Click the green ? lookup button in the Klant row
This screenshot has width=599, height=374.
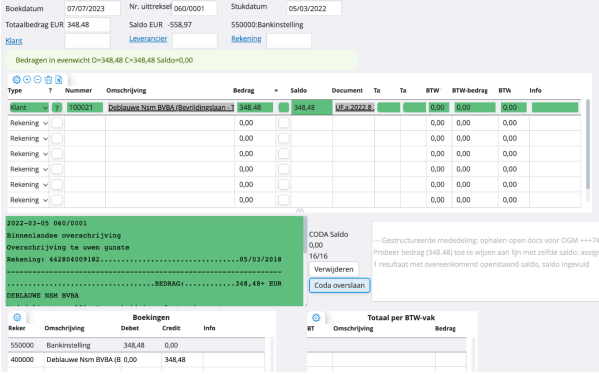[57, 108]
